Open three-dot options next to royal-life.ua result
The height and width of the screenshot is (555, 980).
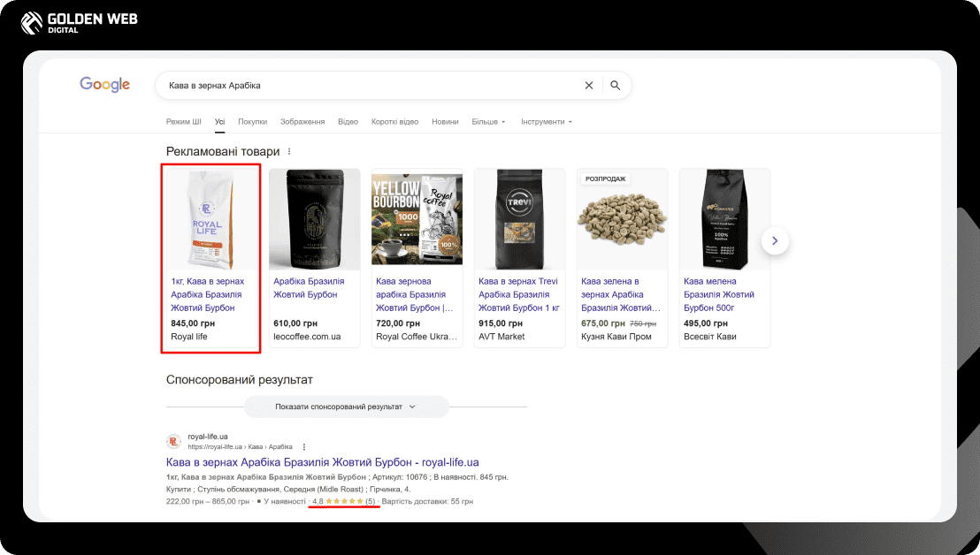304,446
